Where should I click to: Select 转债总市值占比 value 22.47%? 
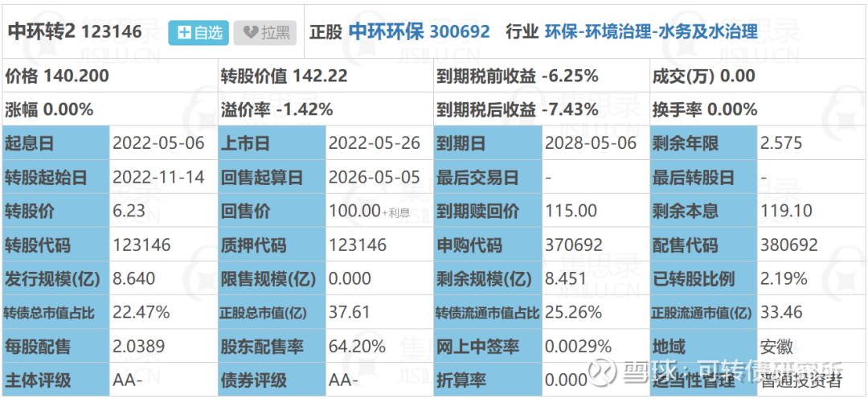tap(141, 313)
